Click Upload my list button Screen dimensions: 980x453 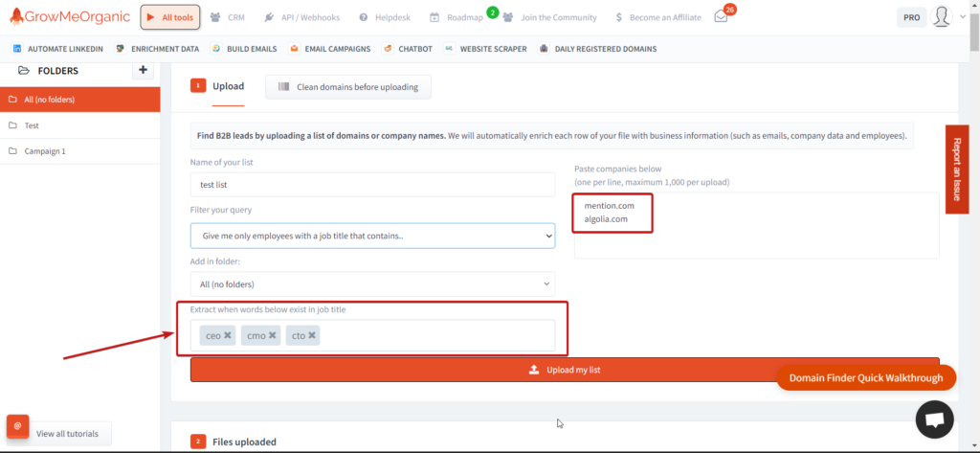pos(565,370)
